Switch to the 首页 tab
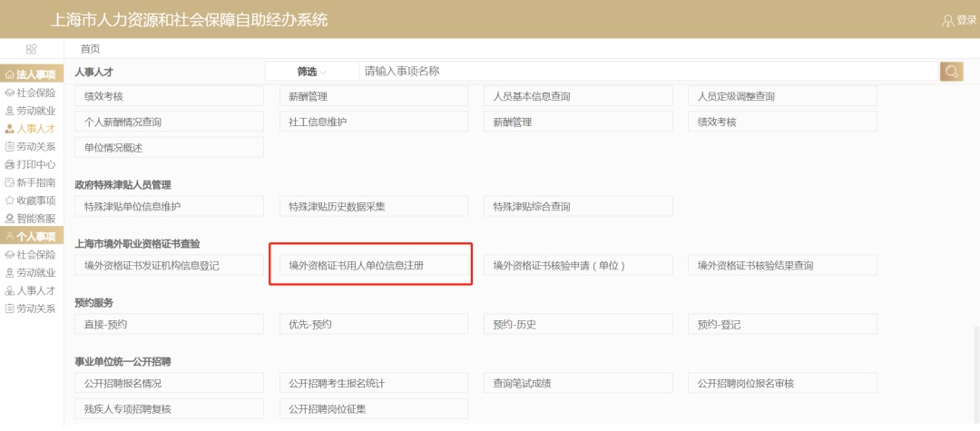 pos(90,49)
